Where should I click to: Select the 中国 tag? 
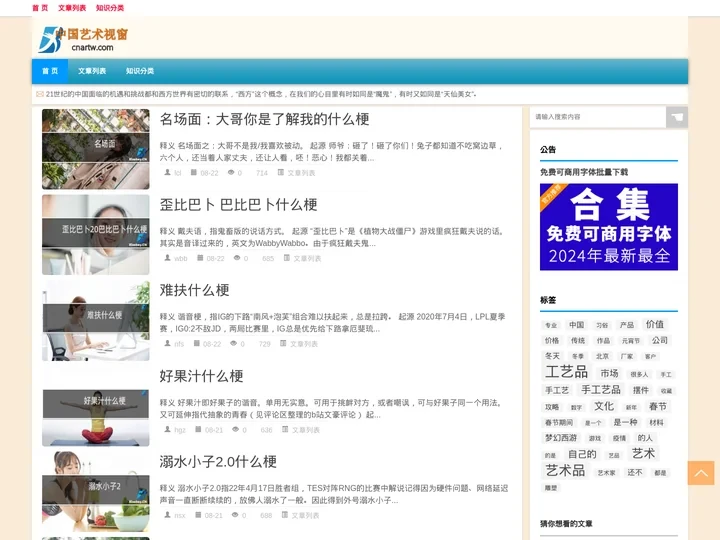(576, 325)
